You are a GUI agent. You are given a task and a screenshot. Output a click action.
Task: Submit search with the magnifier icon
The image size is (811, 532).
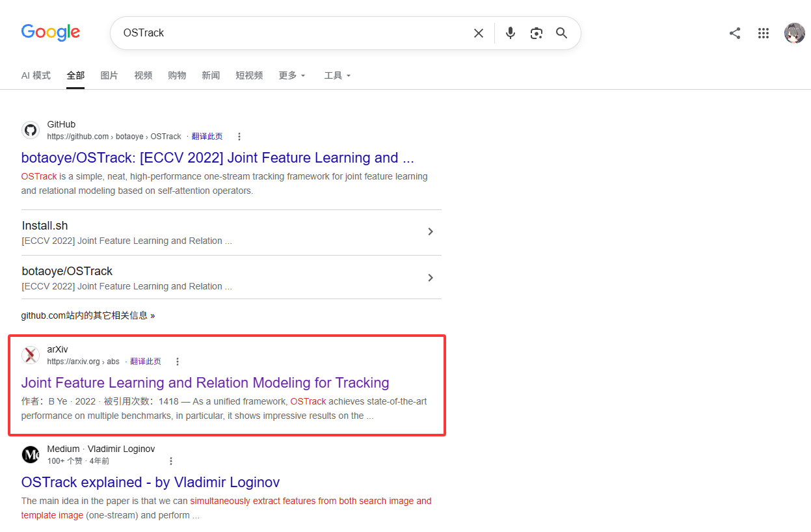(562, 33)
